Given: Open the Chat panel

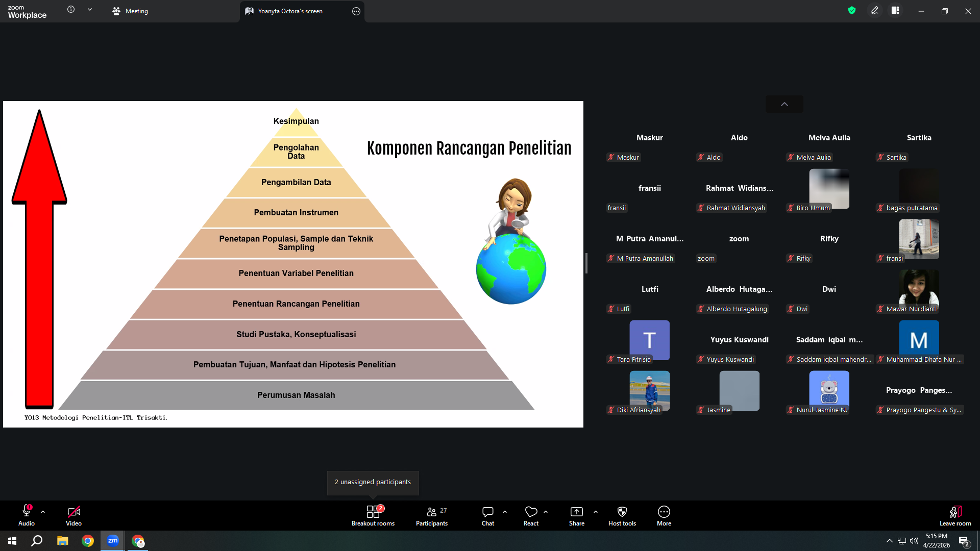Looking at the screenshot, I should point(488,515).
